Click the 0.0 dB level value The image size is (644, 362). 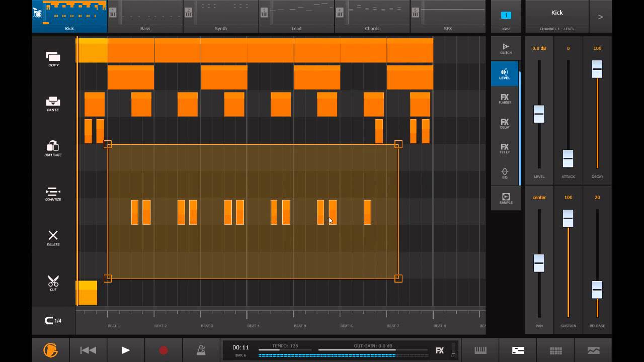click(539, 48)
